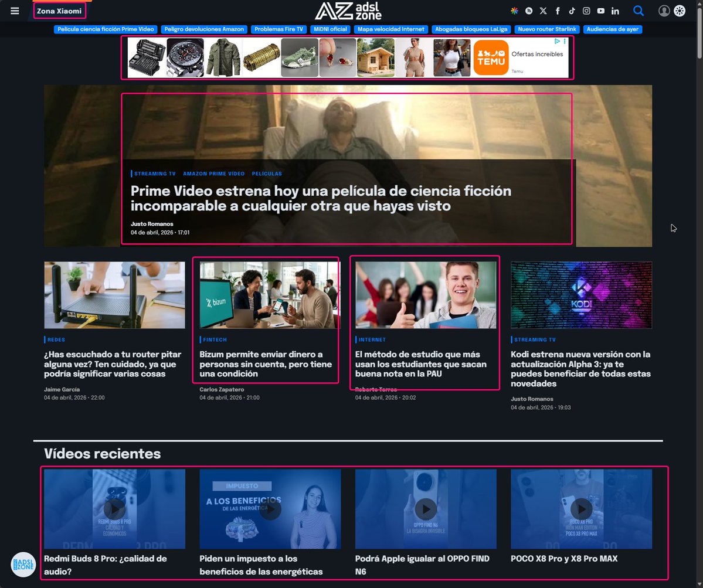Open the Zona Xiaomi link
This screenshot has height=588, width=703.
(x=59, y=11)
